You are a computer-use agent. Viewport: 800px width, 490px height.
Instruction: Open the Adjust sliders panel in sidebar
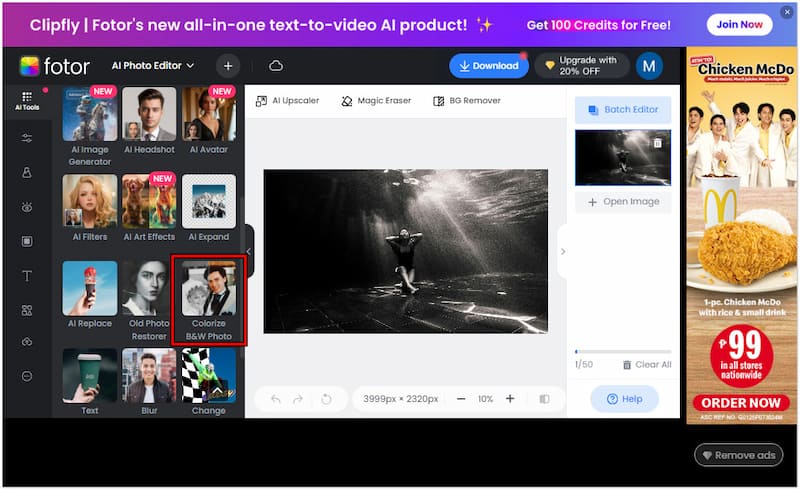27,137
